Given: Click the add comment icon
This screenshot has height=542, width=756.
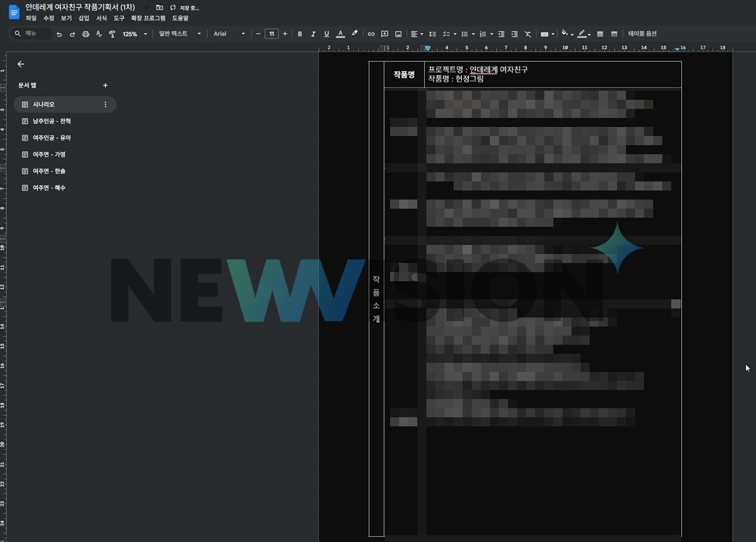Looking at the screenshot, I should (385, 34).
